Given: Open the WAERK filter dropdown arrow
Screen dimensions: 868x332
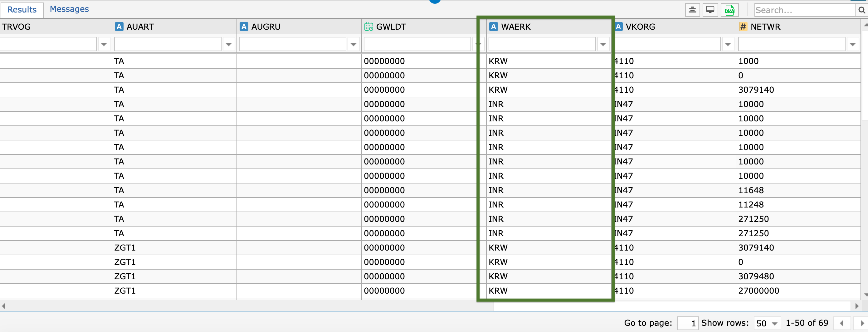Looking at the screenshot, I should coord(603,44).
